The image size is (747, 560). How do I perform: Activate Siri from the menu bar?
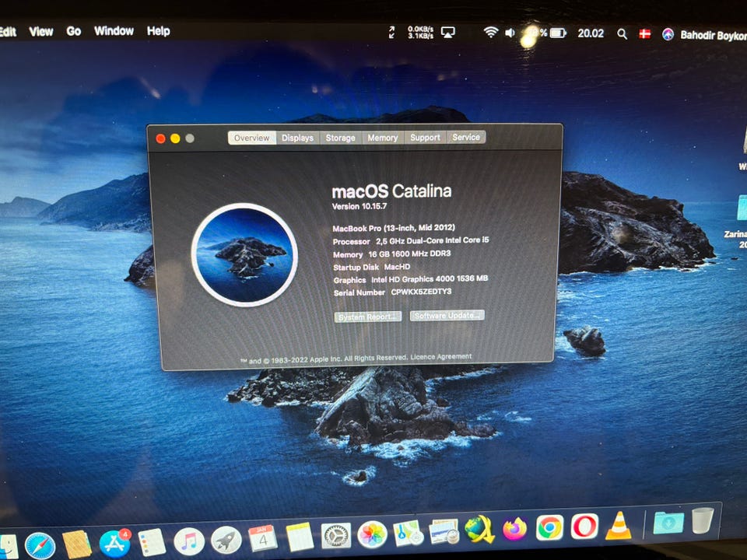coord(668,34)
